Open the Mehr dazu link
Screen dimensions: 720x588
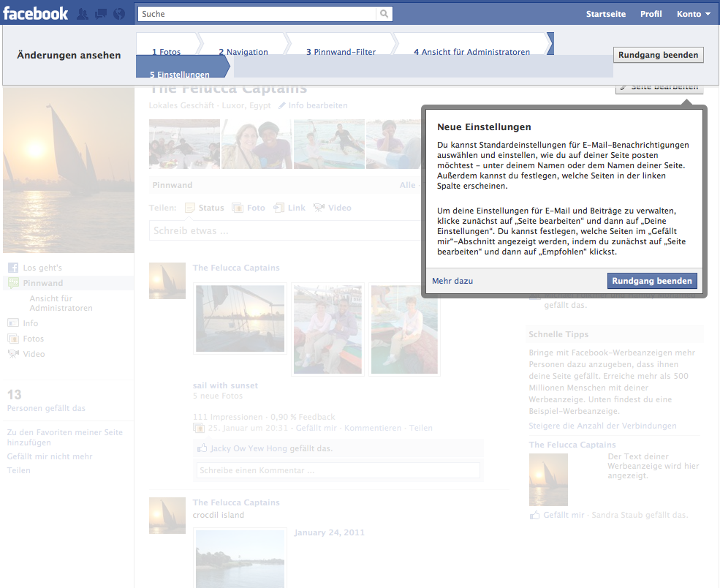(452, 281)
